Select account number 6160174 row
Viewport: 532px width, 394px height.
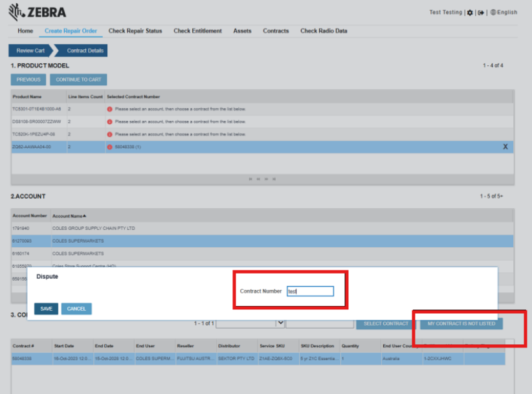(262, 254)
